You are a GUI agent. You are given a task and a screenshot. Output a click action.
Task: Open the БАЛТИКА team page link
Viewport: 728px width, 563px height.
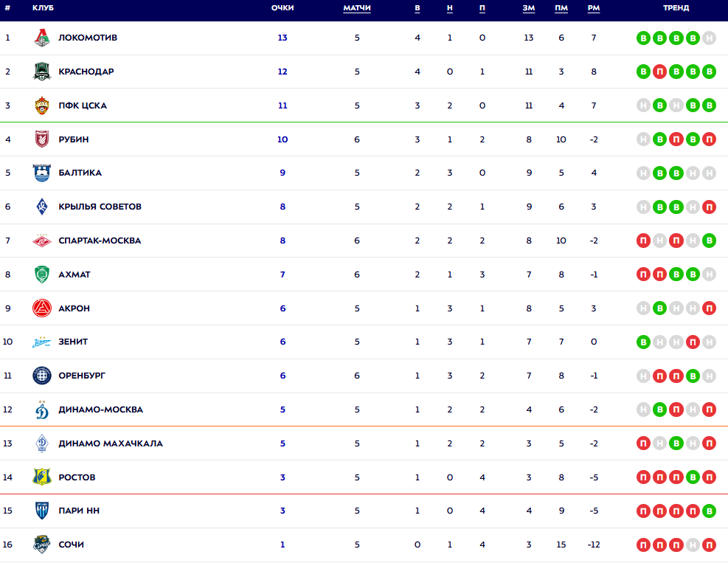(x=80, y=173)
